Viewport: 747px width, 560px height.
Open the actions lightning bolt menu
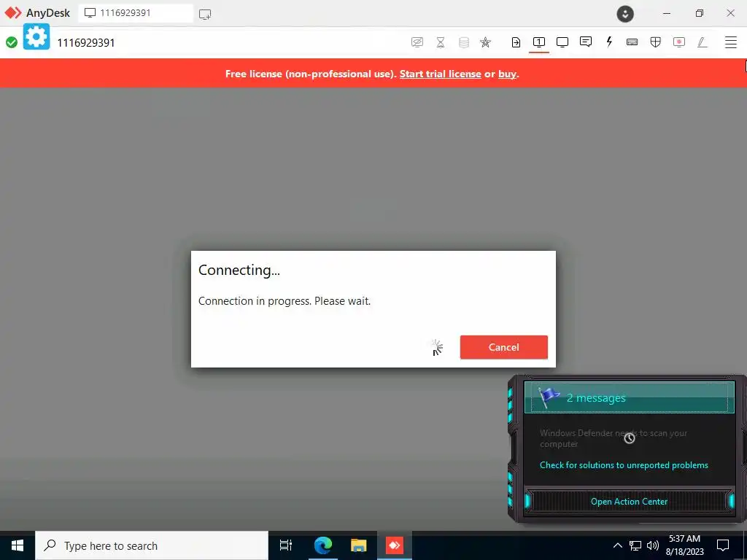coord(609,42)
